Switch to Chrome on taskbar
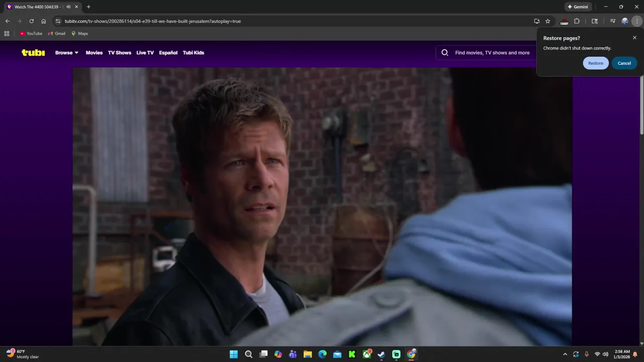The height and width of the screenshot is (362, 644). [x=412, y=354]
